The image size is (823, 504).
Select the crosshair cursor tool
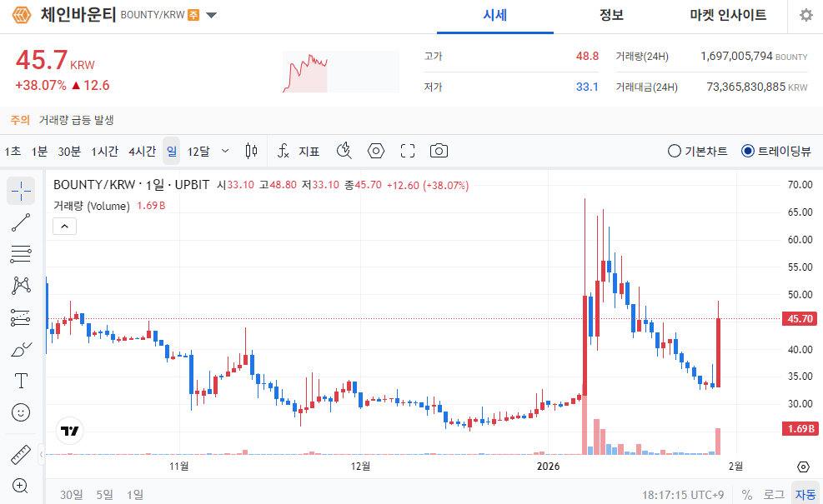tap(21, 189)
